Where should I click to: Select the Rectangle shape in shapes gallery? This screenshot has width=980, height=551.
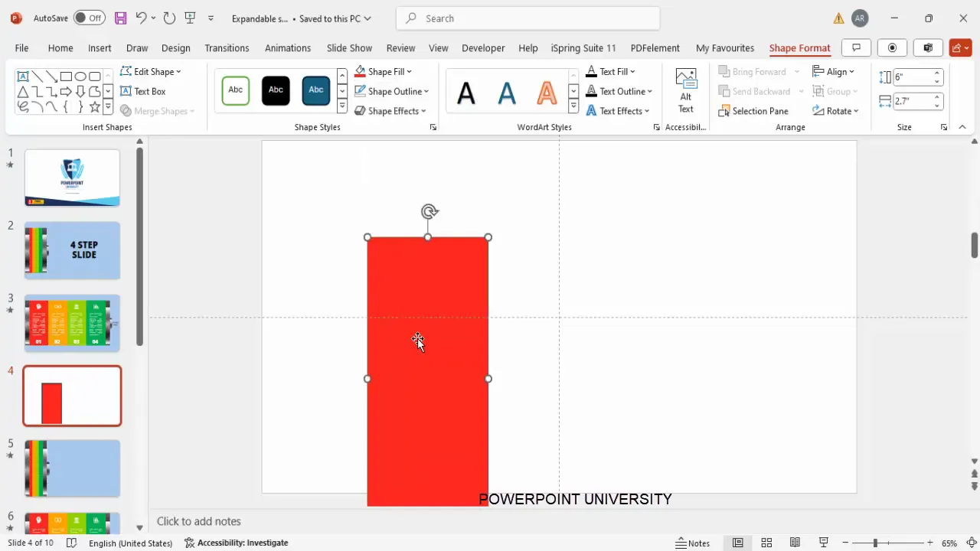coord(67,77)
